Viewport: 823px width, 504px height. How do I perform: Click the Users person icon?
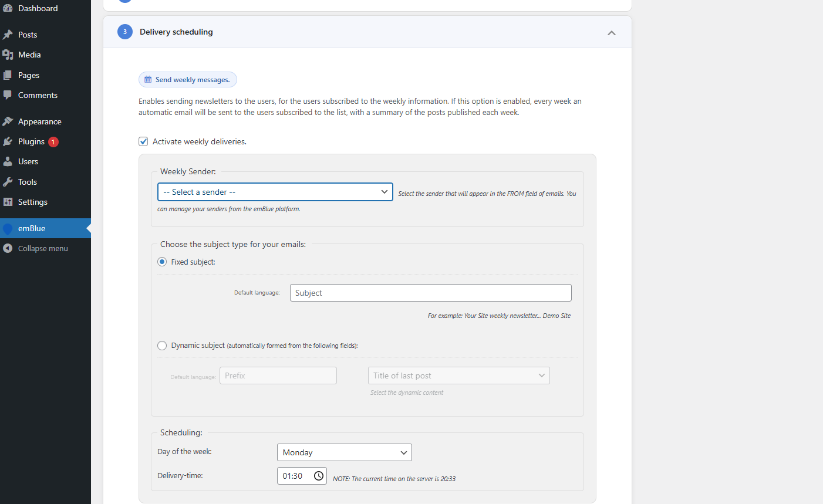(x=8, y=161)
